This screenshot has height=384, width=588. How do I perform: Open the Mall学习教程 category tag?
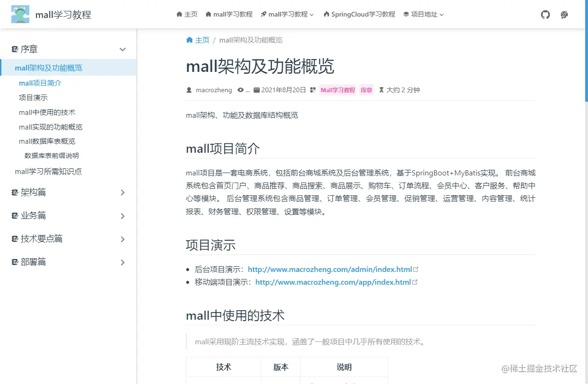[x=337, y=90]
